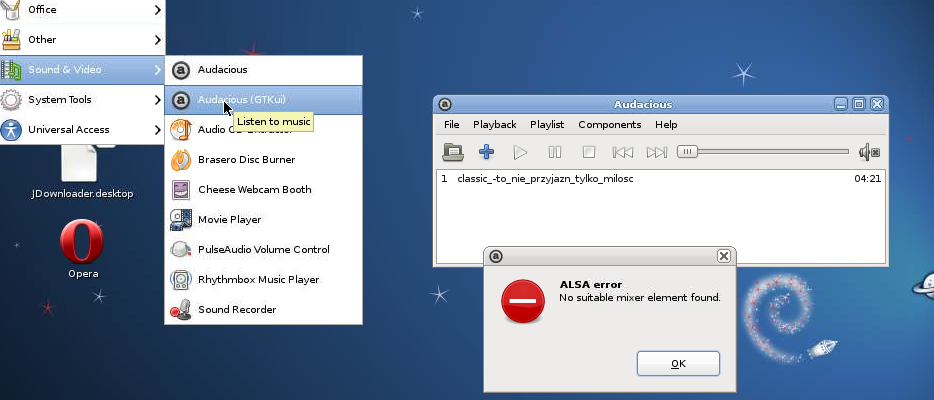
Task: Click the Sound & Video film strip icon
Action: click(11, 70)
